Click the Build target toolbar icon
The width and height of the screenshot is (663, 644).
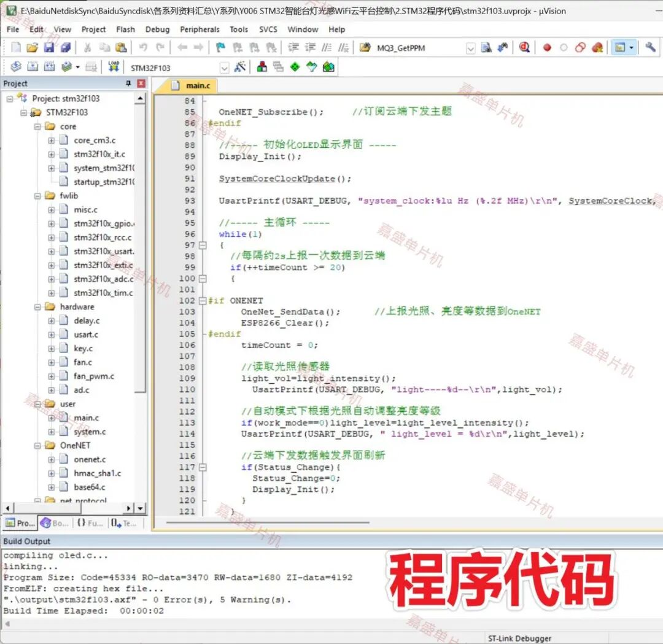[33, 67]
